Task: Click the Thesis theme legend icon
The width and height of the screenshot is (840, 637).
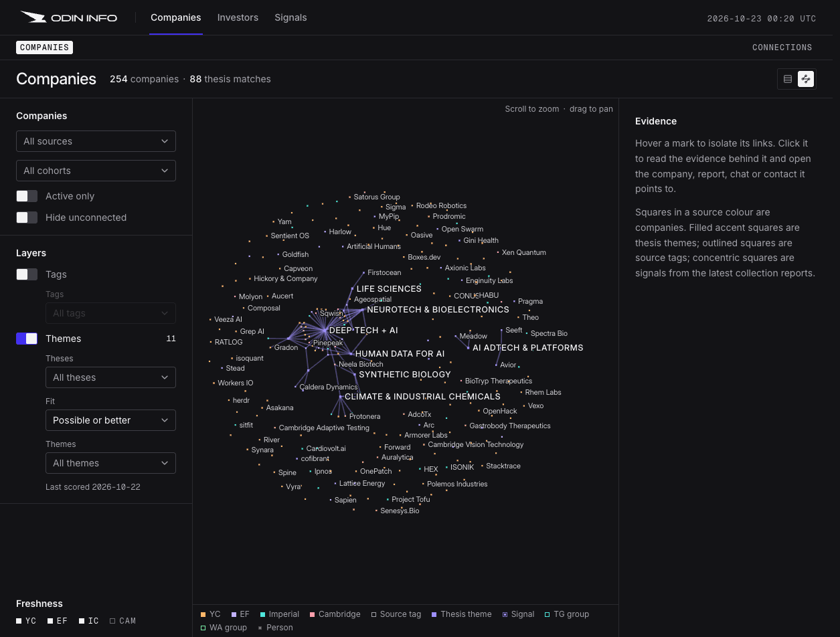Action: pos(434,614)
